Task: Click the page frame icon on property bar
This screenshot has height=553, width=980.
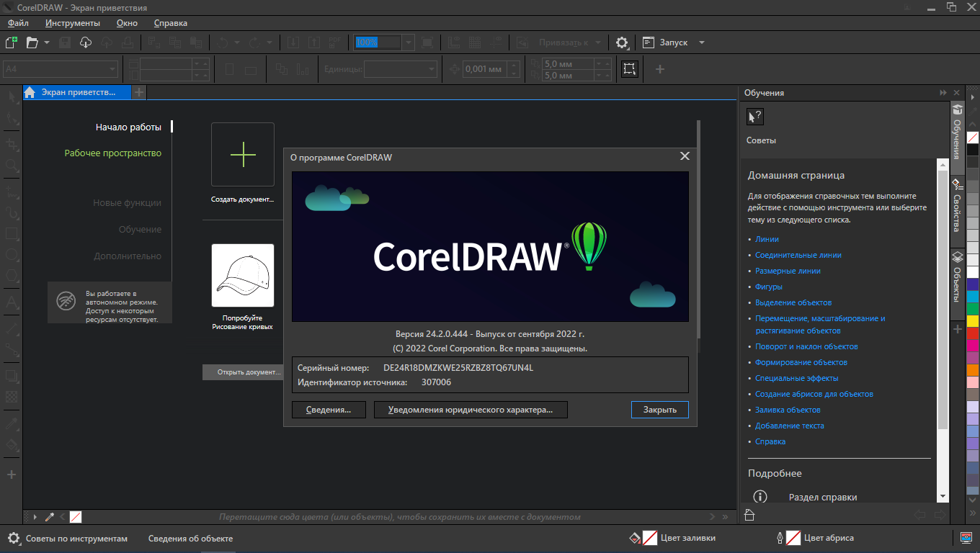Action: tap(630, 69)
